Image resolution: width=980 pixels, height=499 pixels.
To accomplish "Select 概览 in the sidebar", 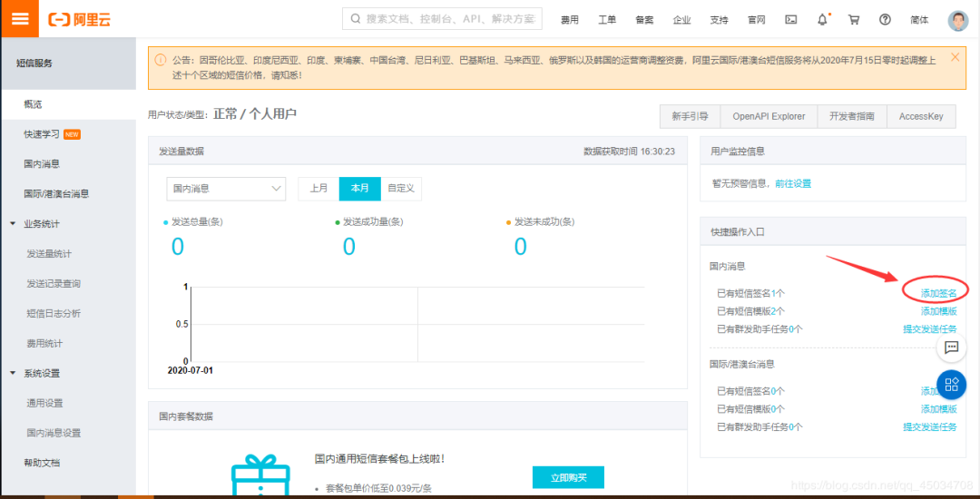I will click(x=68, y=104).
